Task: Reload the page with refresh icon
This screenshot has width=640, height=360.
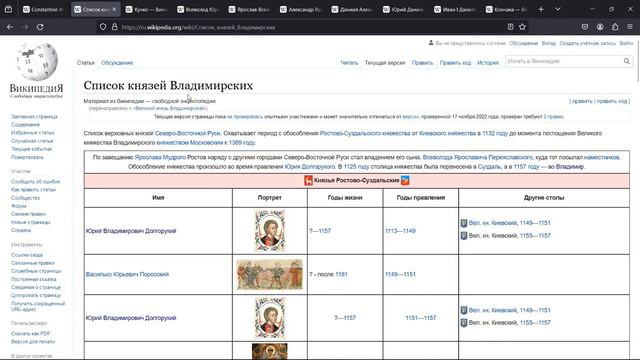Action: tap(40, 27)
